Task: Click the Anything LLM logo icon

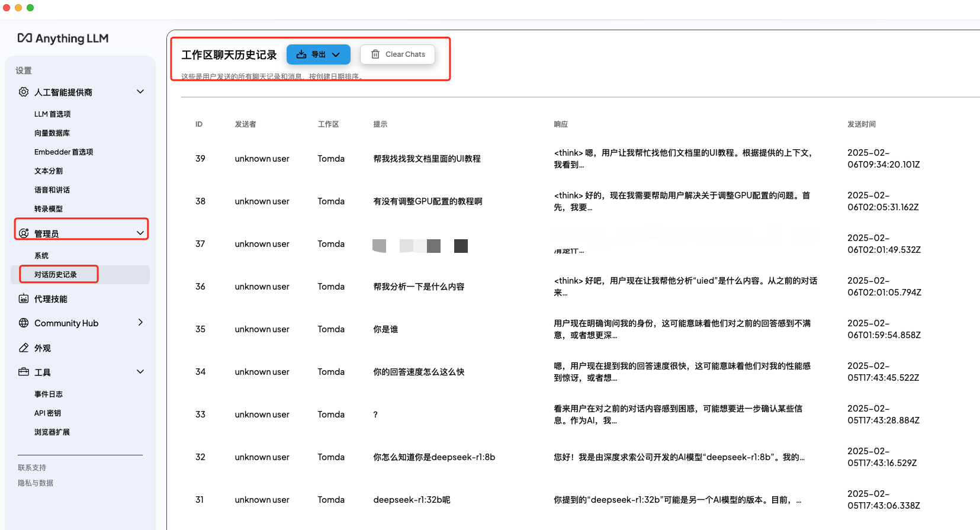Action: click(x=24, y=38)
